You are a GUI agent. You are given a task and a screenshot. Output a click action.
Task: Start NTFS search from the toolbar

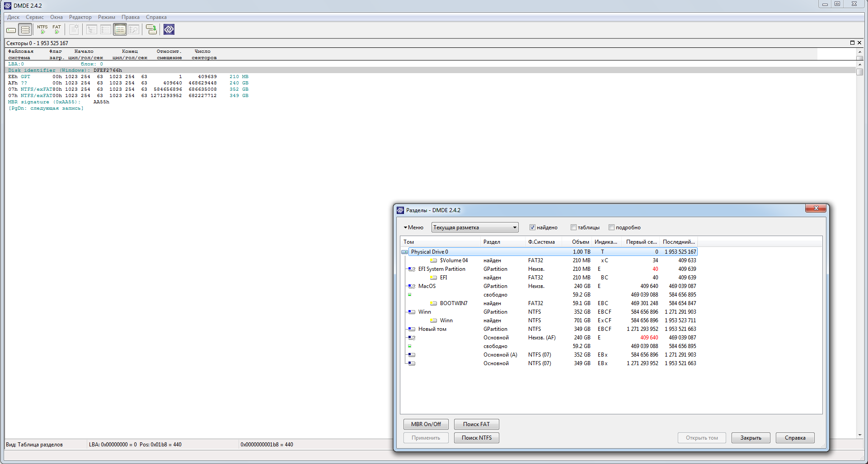[42, 30]
